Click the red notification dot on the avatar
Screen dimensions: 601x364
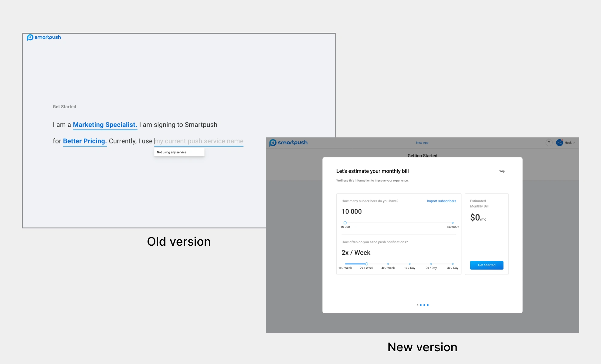pos(562,140)
